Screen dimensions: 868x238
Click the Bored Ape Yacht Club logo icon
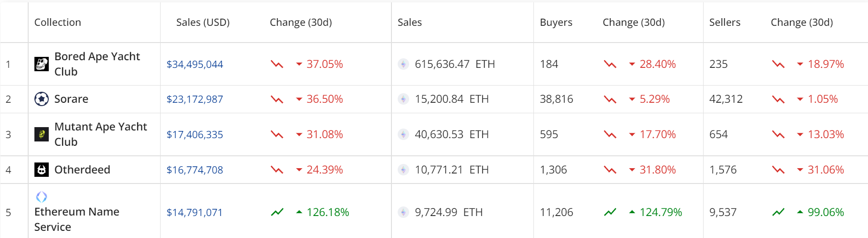click(42, 64)
